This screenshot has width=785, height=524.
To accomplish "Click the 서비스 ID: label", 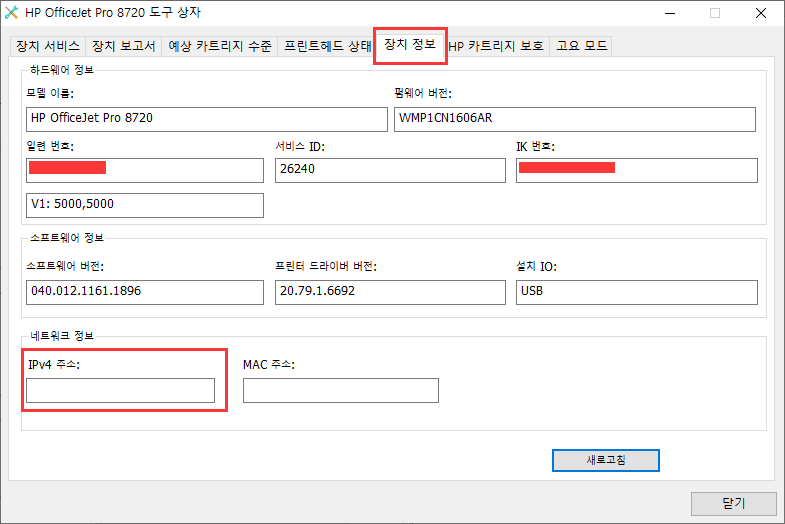I will tap(300, 146).
